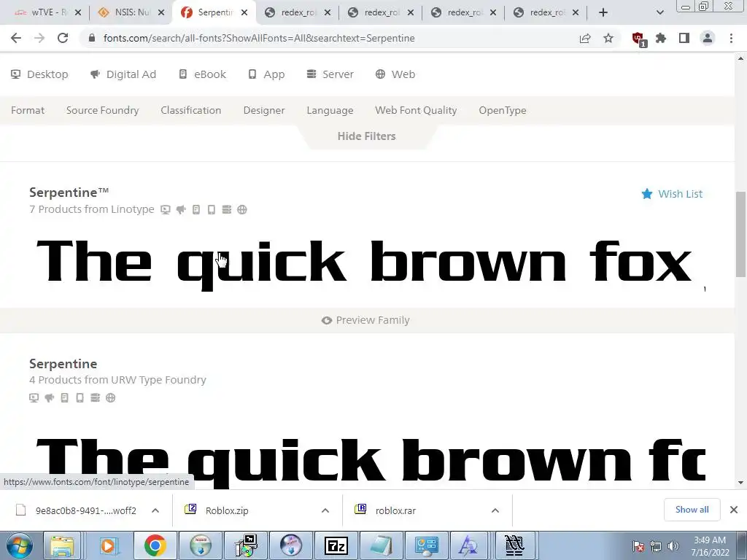
Task: Open Windows Explorer from taskbar
Action: coord(63,545)
